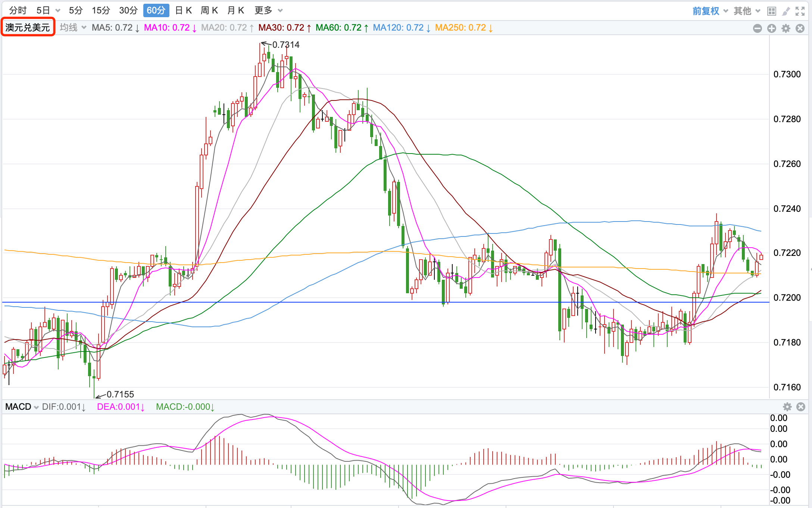This screenshot has width=812, height=508.
Task: Select the drawing brush tool
Action: click(786, 11)
